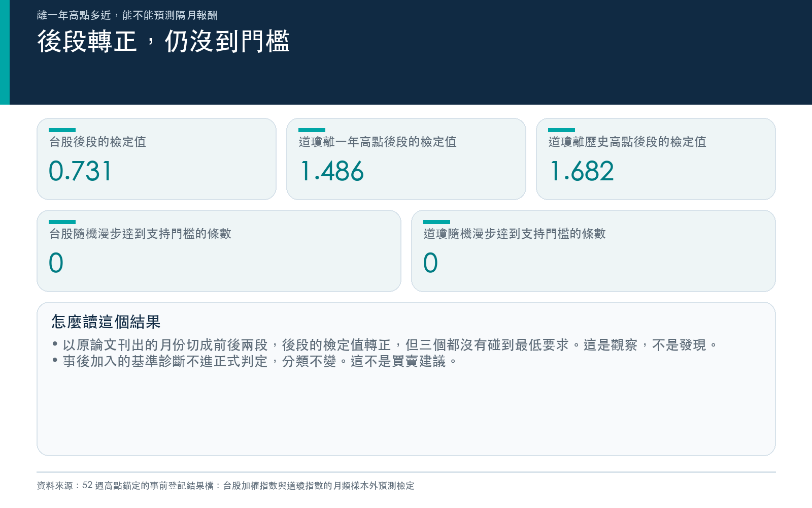Click the bullet starting '以原論文刊出的月份切成前後兩段'
Screen dimensions: 812x508
click(385, 345)
